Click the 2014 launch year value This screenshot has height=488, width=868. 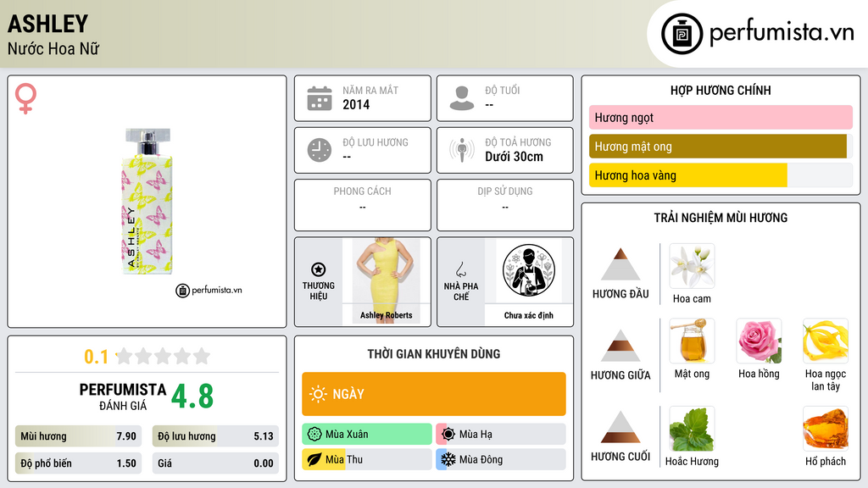[x=356, y=104]
